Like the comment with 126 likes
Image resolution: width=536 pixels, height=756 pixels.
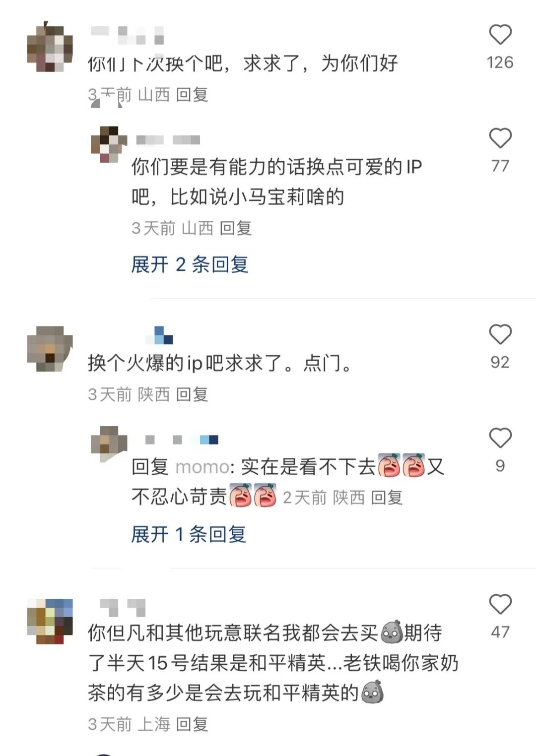tap(500, 35)
